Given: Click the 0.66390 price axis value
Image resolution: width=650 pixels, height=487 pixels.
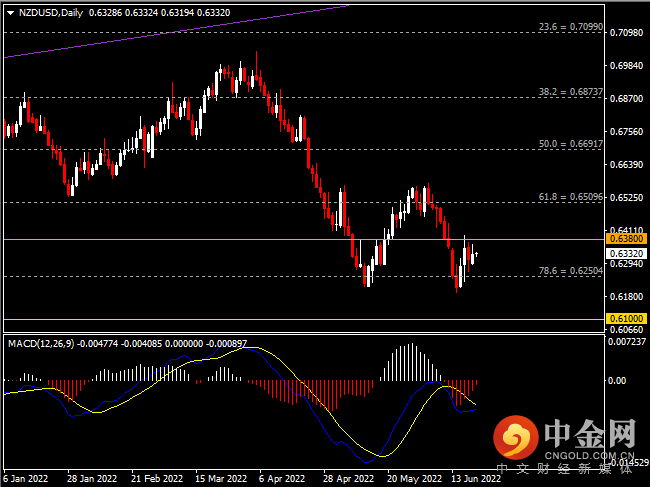Looking at the screenshot, I should (x=626, y=165).
